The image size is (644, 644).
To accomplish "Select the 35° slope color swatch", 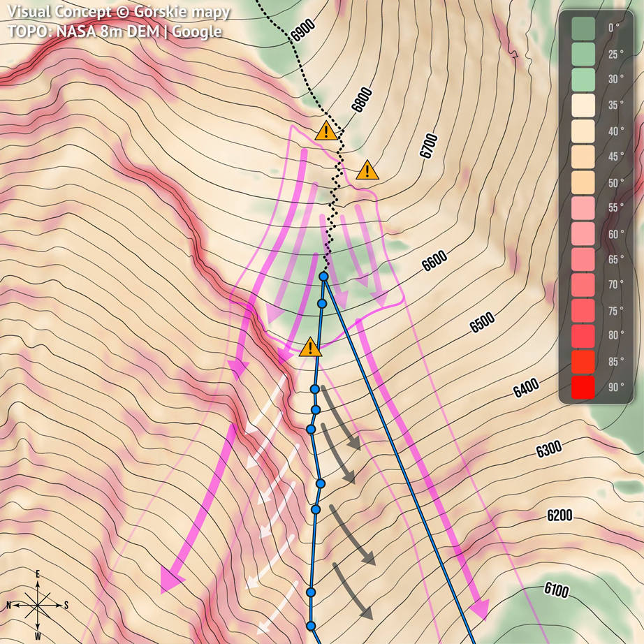I will [583, 105].
